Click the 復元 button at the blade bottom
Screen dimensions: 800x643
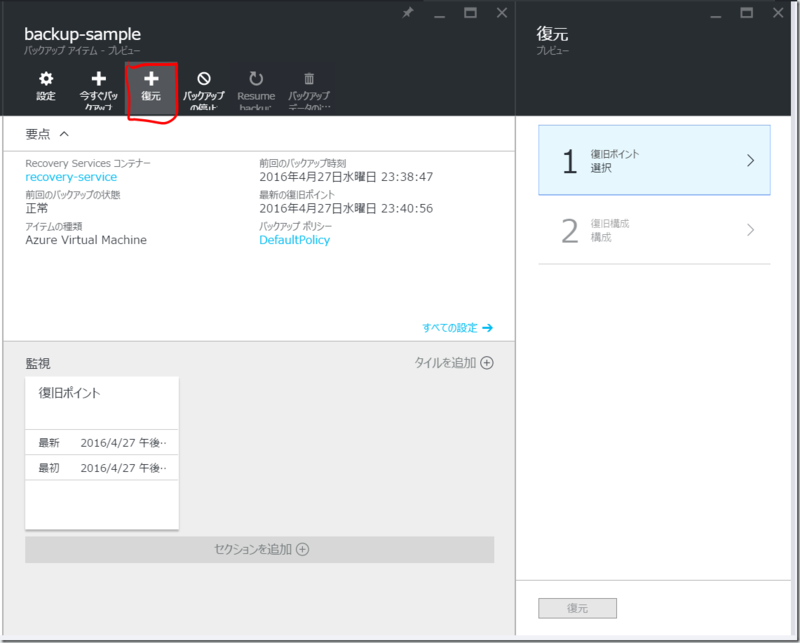[578, 608]
